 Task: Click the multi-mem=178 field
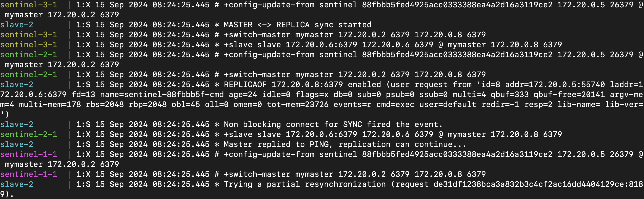(x=50, y=105)
